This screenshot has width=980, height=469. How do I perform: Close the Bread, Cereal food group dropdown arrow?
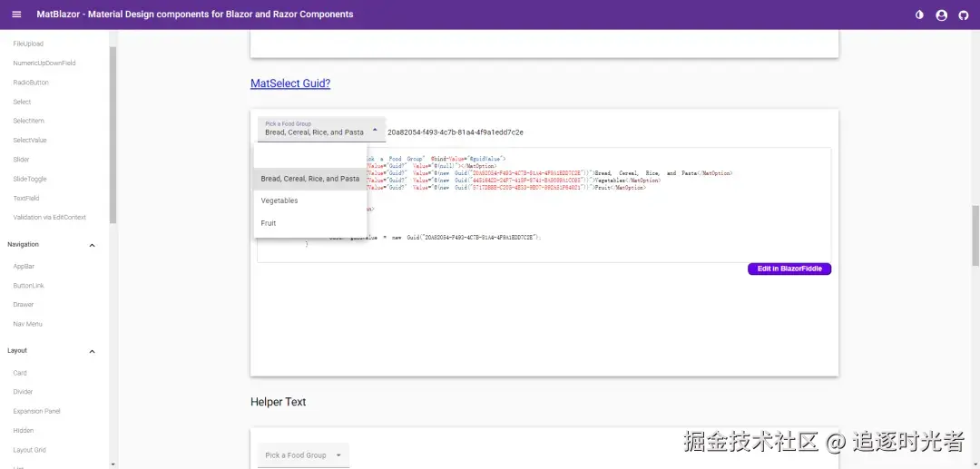375,130
